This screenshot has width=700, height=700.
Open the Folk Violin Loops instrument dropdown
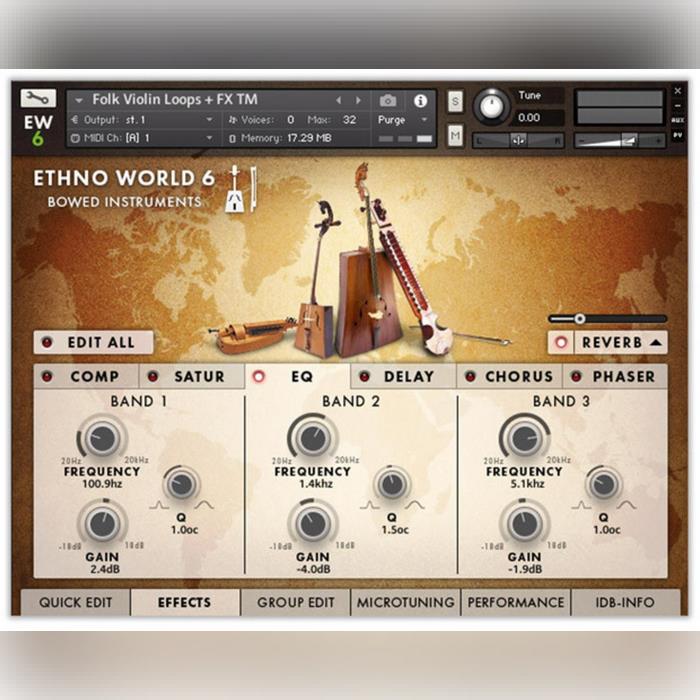pyautogui.click(x=79, y=100)
